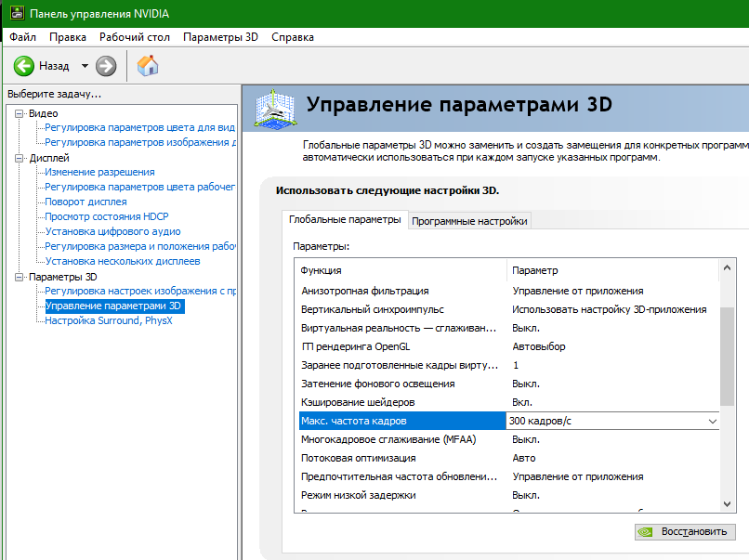Click the NVIDIA home icon in toolbar
Screen dimensions: 749x560
pyautogui.click(x=145, y=66)
